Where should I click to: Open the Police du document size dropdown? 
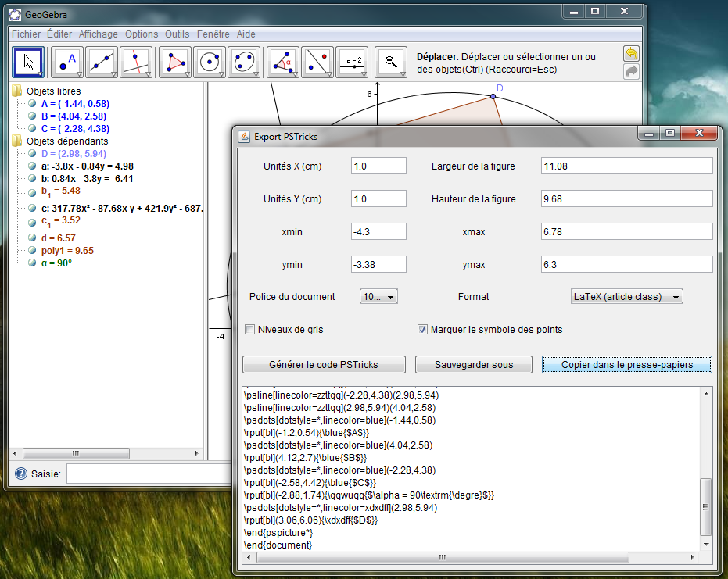coord(378,297)
